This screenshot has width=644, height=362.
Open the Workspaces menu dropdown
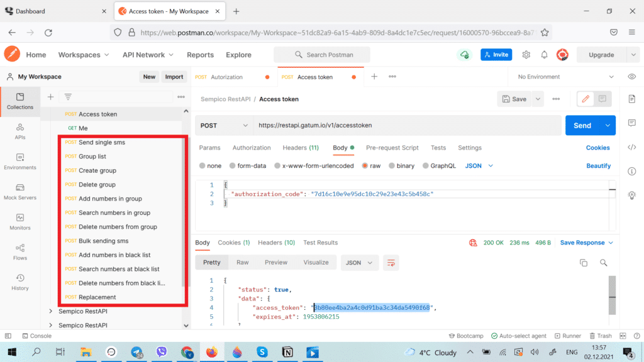pos(84,55)
